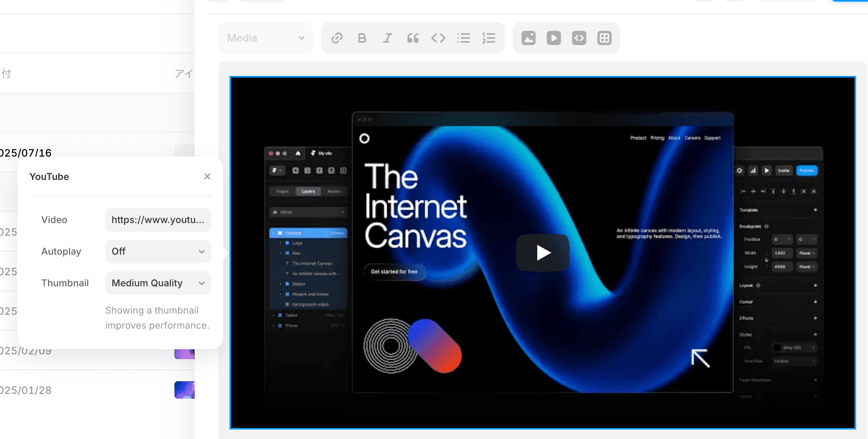Select the row dated 025/07/16
This screenshot has width=868, height=439.
tap(97, 153)
